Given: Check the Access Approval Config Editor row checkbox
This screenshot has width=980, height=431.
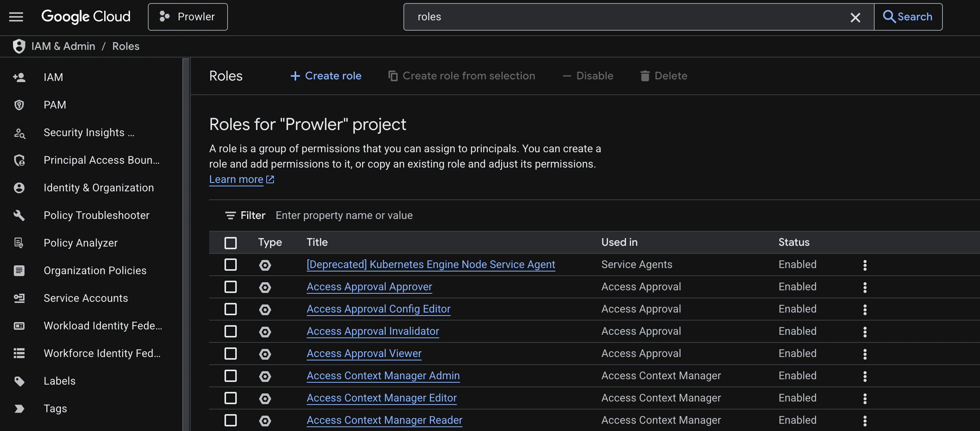Looking at the screenshot, I should [231, 309].
